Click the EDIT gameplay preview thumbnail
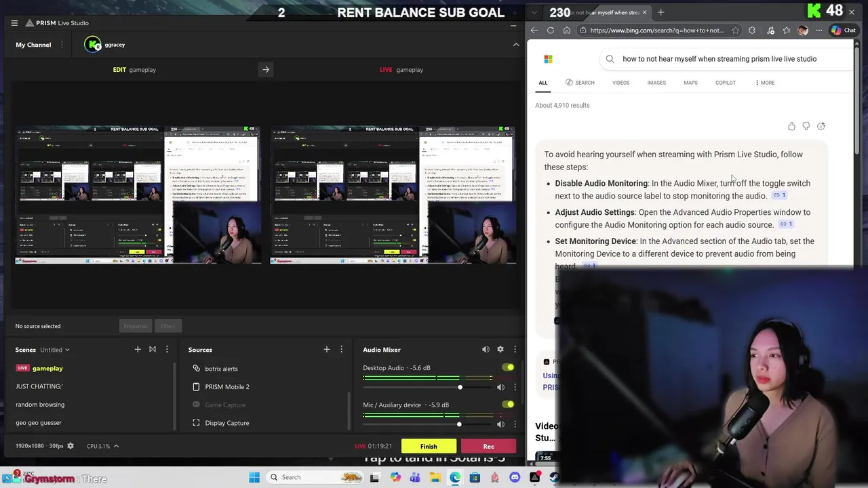The image size is (868, 488). pos(138,195)
